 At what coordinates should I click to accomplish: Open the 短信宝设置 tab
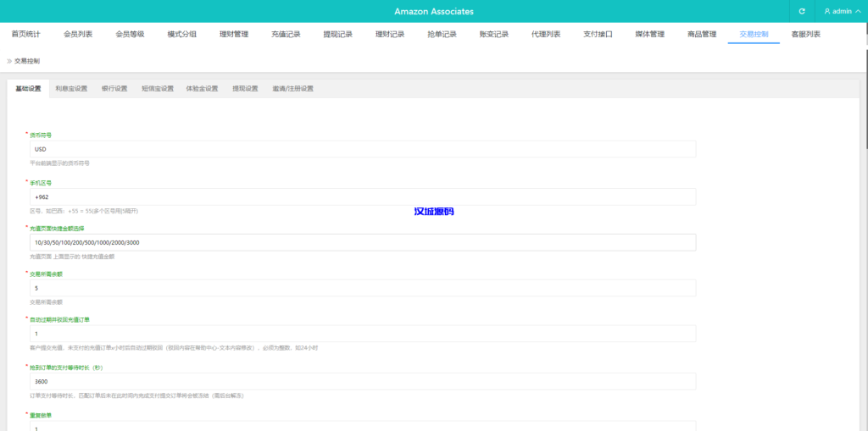157,89
